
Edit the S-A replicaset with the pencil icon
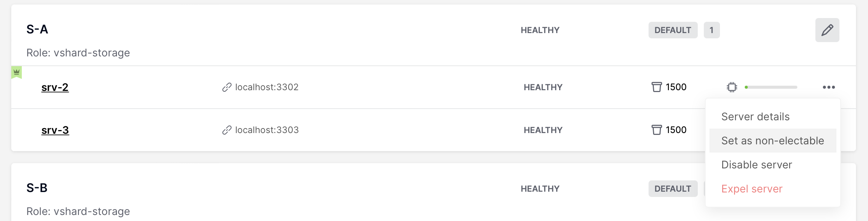(x=827, y=30)
